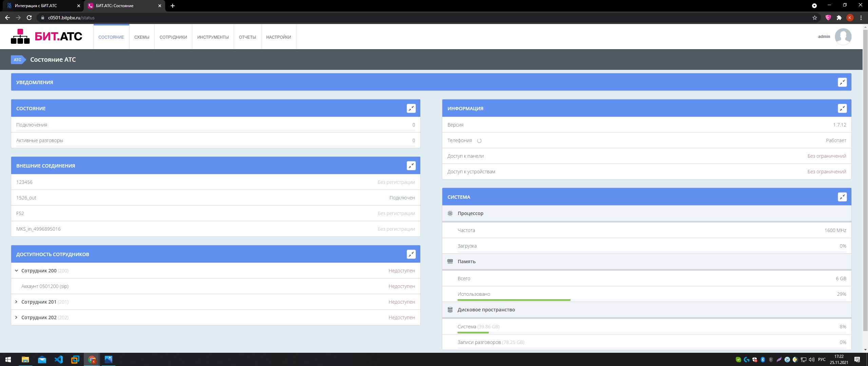
Task: Click the Активные разговоры row
Action: click(x=216, y=140)
